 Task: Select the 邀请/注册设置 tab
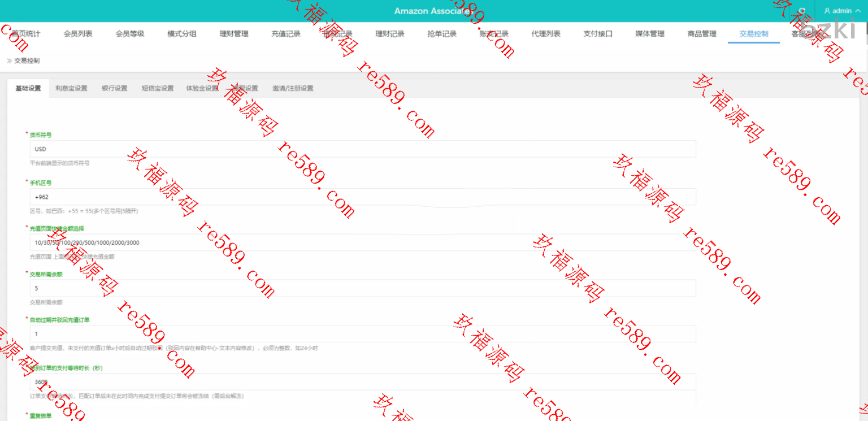pyautogui.click(x=293, y=88)
